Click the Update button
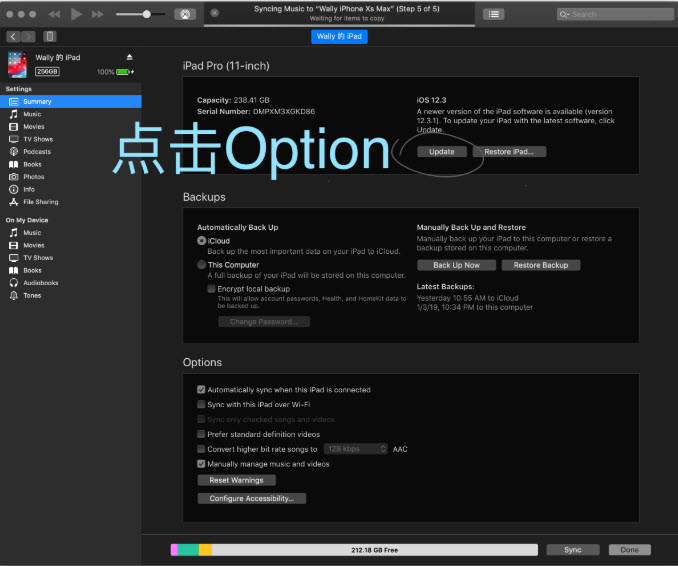 coord(441,152)
